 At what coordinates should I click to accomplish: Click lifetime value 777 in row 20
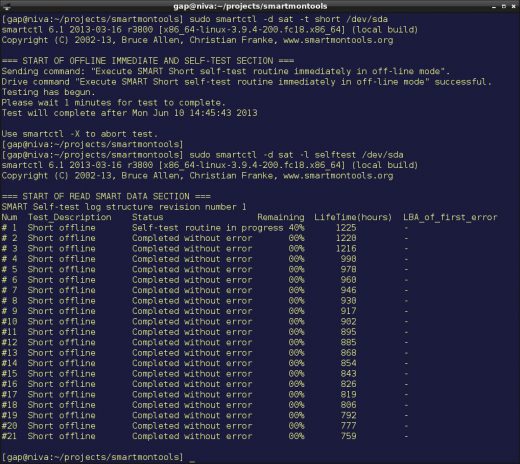click(348, 426)
